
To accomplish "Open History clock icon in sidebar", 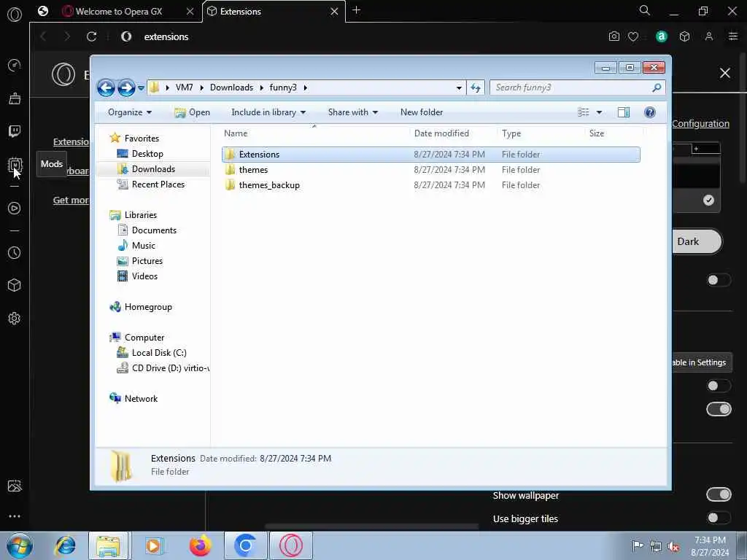I will [15, 252].
